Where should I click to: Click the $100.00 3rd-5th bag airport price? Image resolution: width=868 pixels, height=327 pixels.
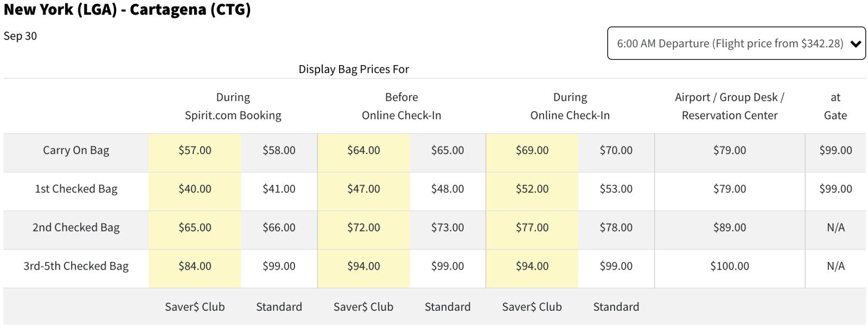(730, 266)
